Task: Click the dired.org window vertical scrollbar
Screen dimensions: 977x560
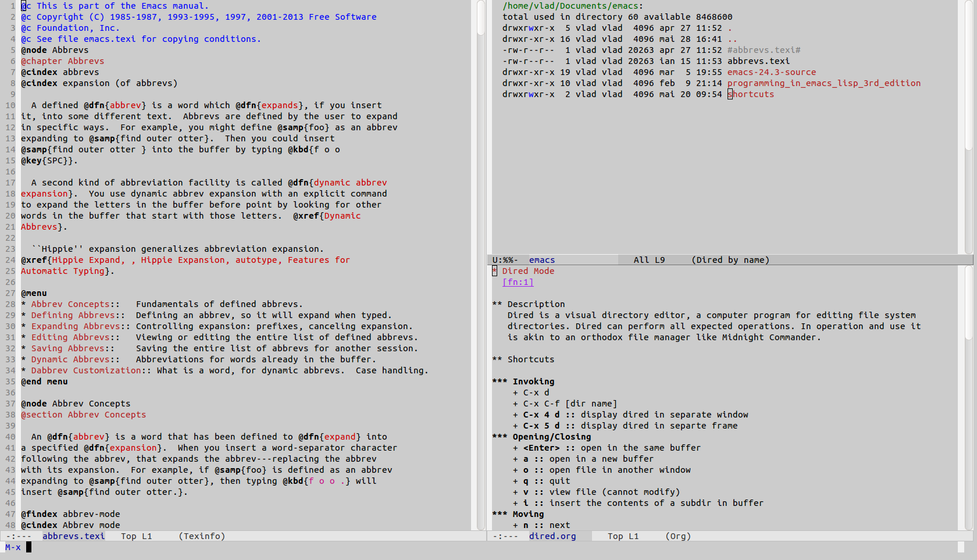Action: tap(968, 398)
